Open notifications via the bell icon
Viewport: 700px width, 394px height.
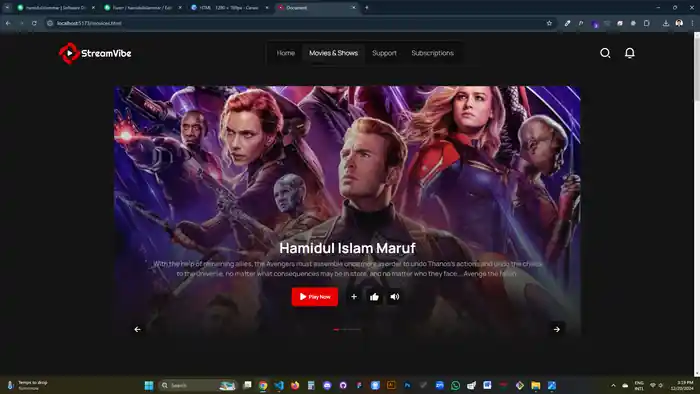tap(629, 53)
